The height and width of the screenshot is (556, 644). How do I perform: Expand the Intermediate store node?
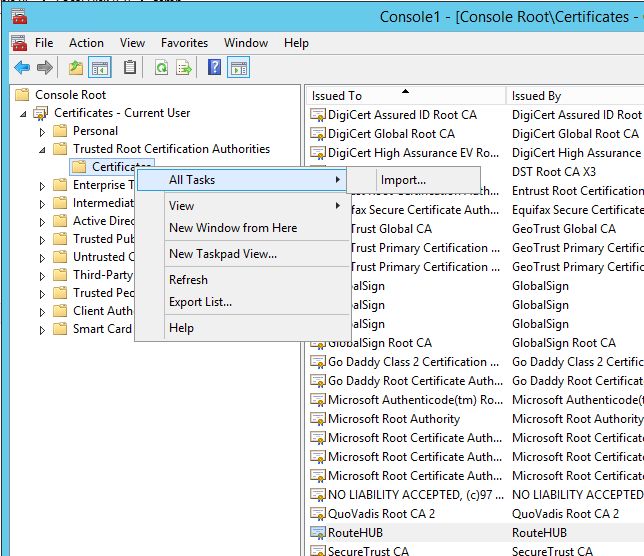(x=42, y=204)
